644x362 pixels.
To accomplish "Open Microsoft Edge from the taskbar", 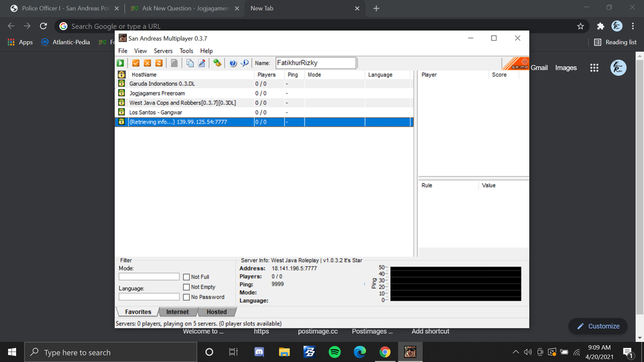I will [360, 352].
